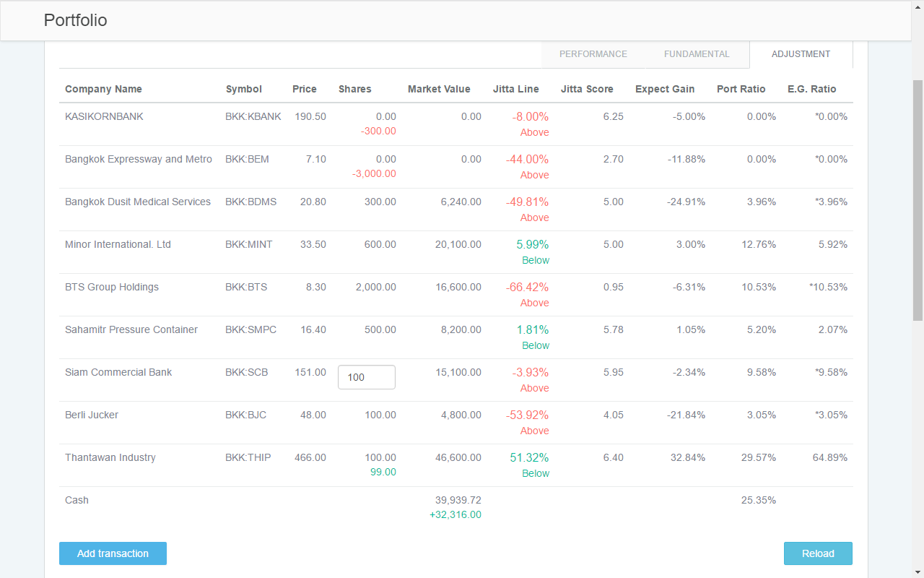Screen dimensions: 924x578
Task: Click the Cash market value 39,939.72
Action: 458,500
